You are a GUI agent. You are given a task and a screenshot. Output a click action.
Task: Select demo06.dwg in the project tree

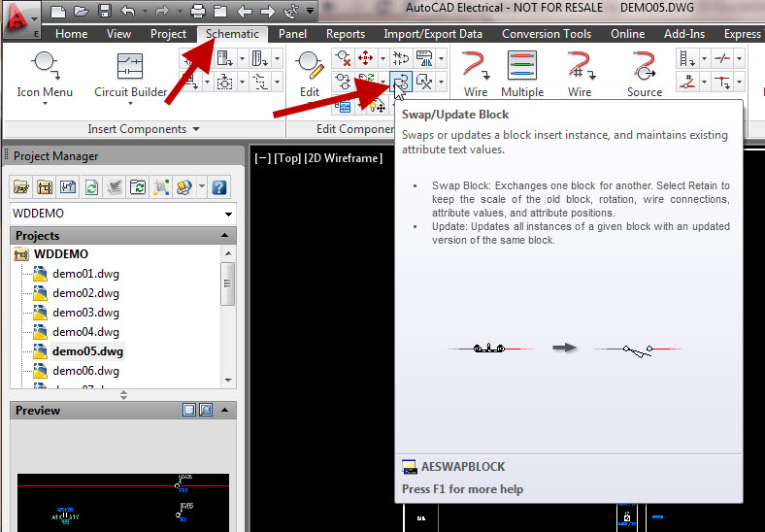tap(85, 371)
